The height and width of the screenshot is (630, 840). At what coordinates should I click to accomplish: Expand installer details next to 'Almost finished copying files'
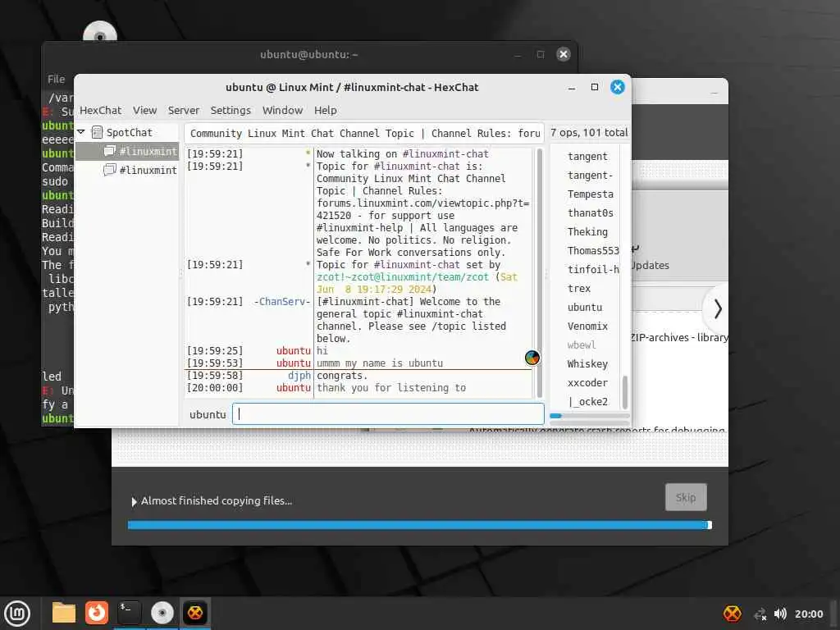point(134,501)
